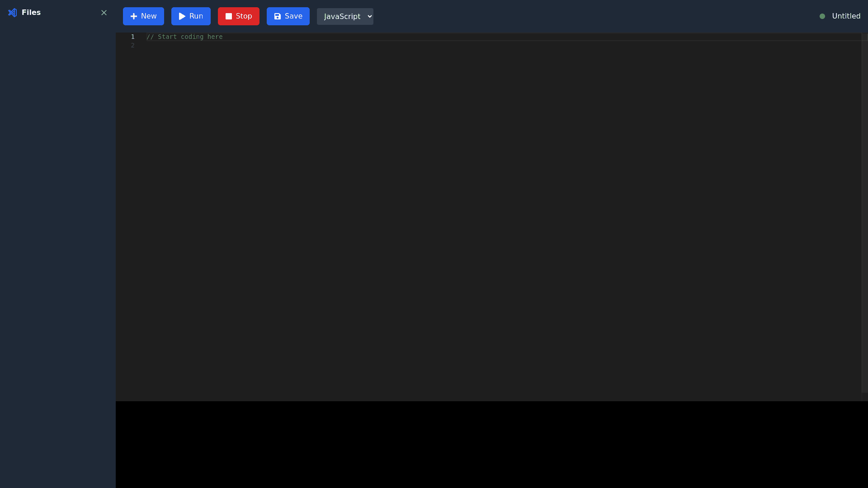The width and height of the screenshot is (868, 488).
Task: Click the play triangle icon on Run
Action: click(182, 16)
